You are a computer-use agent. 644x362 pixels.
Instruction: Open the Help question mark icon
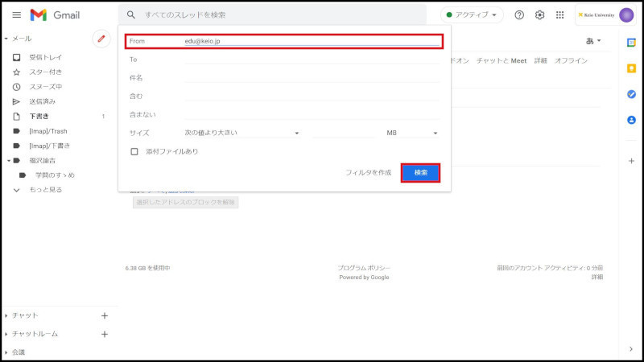519,14
